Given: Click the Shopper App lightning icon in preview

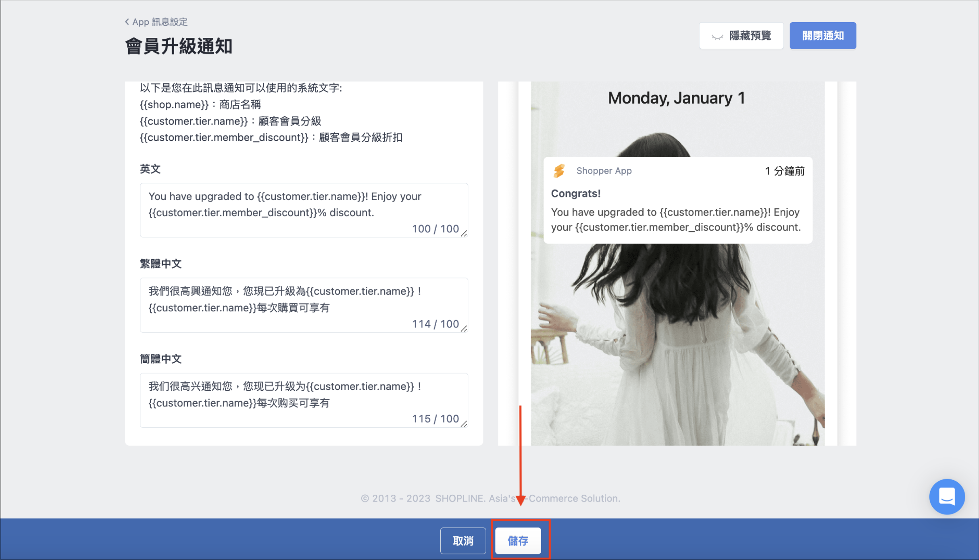Looking at the screenshot, I should pyautogui.click(x=559, y=171).
